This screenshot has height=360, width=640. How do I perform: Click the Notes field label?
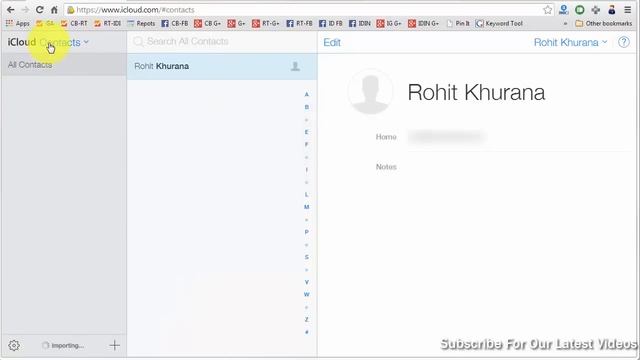coord(386,167)
